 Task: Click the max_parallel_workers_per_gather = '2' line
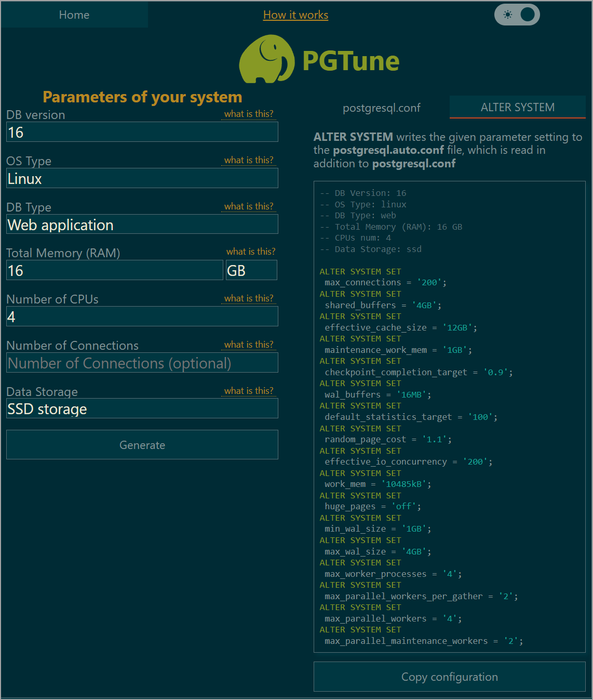421,596
